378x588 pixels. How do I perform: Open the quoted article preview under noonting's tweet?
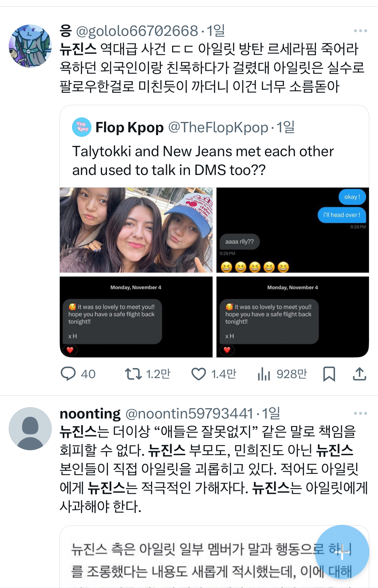pyautogui.click(x=187, y=560)
